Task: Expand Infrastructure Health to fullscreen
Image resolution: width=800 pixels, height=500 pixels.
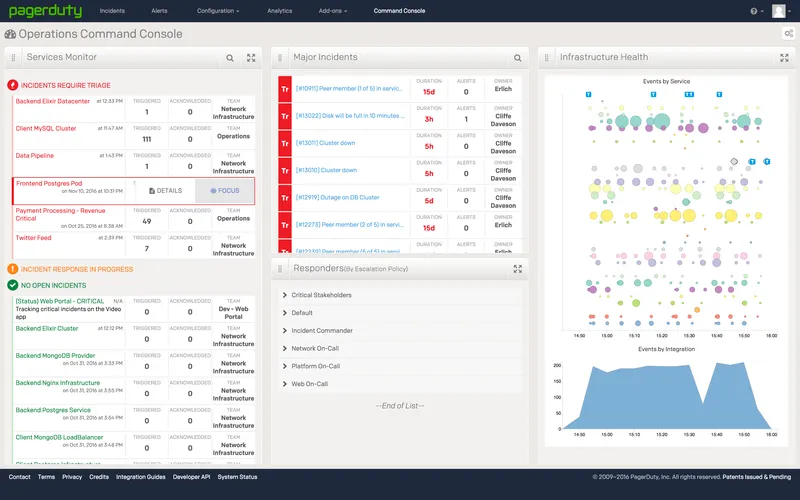Action: 784,58
